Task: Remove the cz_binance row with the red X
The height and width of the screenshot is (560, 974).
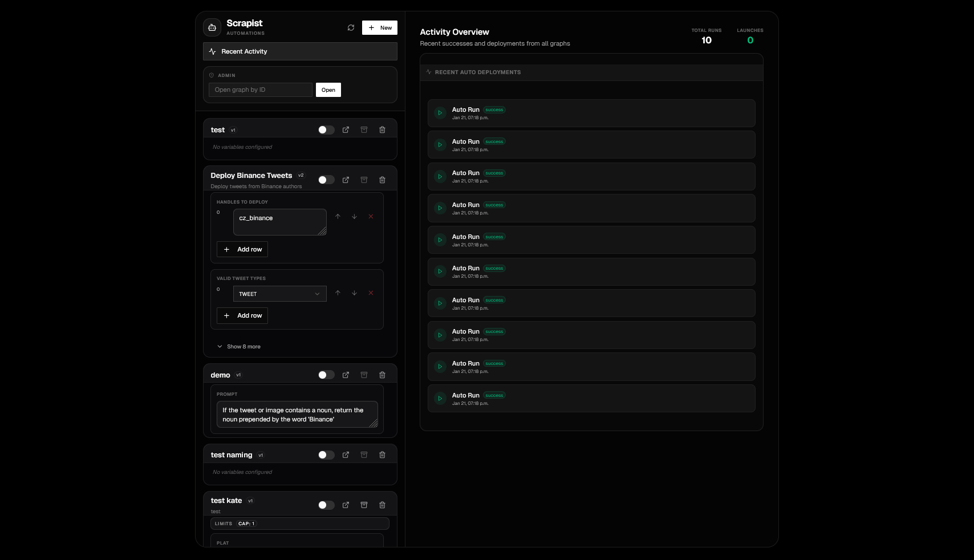Action: click(371, 217)
